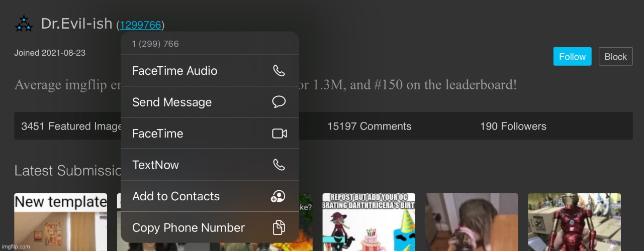
Task: Click the leaderboard tagline text
Action: (265, 85)
